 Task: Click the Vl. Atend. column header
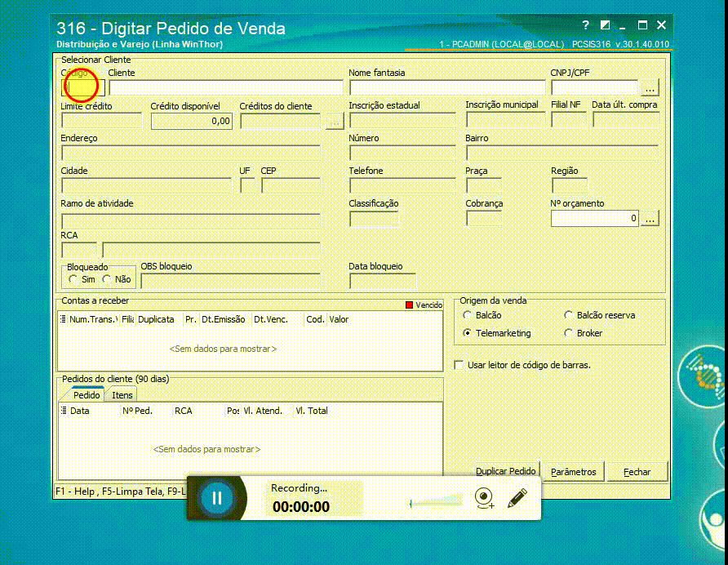coord(263,411)
